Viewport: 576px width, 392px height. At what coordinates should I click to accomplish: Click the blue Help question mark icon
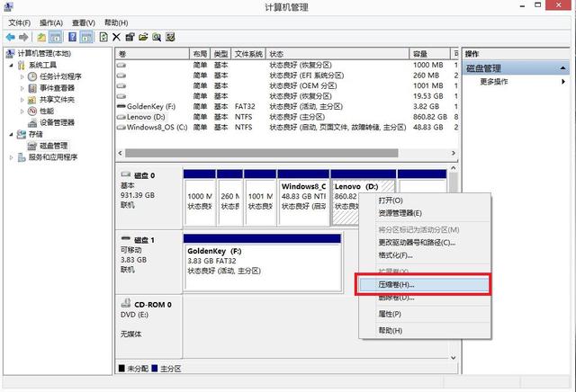click(x=72, y=37)
